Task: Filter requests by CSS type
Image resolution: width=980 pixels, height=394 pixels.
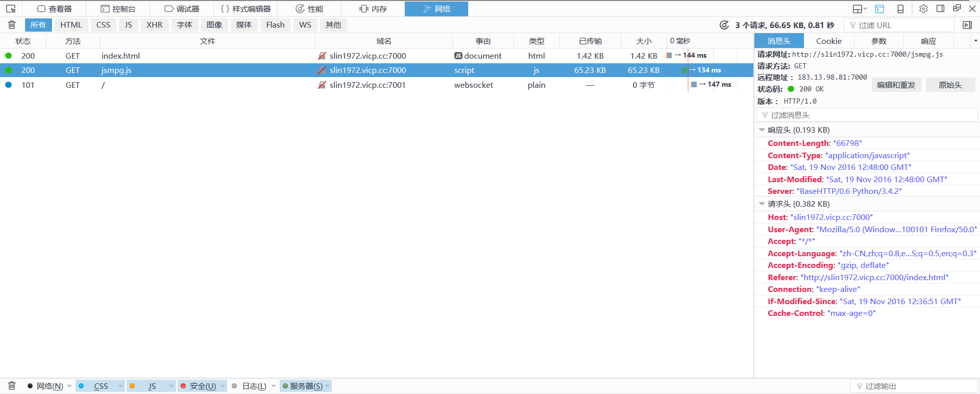Action: [103, 25]
